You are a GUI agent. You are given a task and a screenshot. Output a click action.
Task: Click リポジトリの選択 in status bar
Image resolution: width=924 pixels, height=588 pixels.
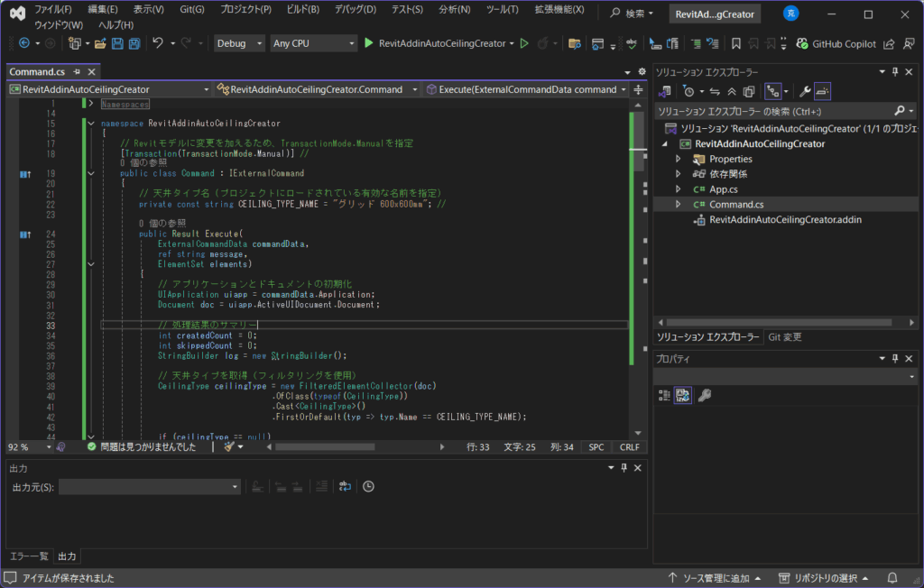[827, 578]
